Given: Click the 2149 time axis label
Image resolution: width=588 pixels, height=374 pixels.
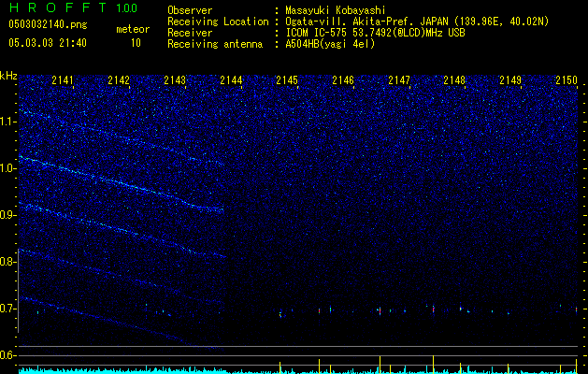Looking at the screenshot, I should coord(510,80).
